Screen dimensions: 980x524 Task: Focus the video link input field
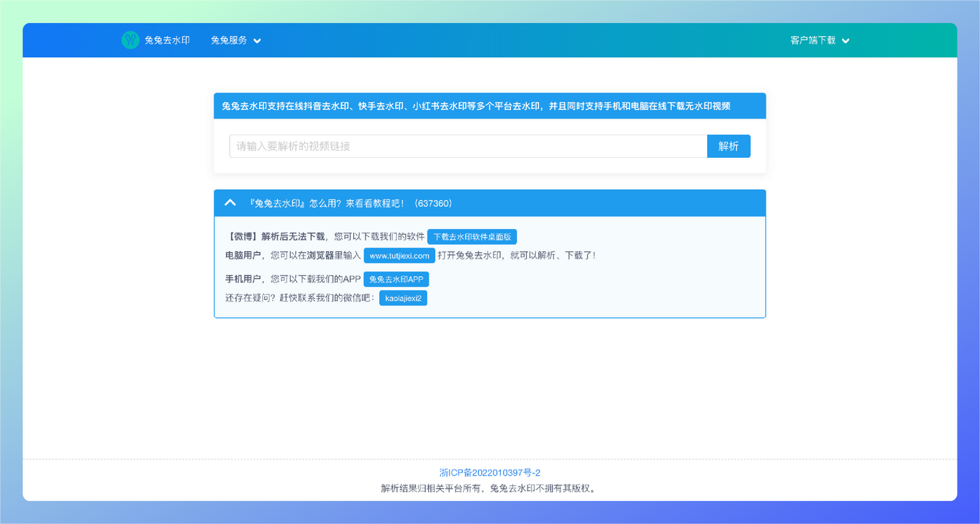pyautogui.click(x=468, y=146)
